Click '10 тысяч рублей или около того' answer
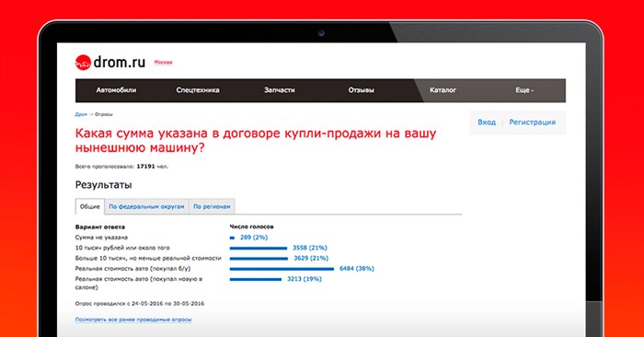 (122, 248)
